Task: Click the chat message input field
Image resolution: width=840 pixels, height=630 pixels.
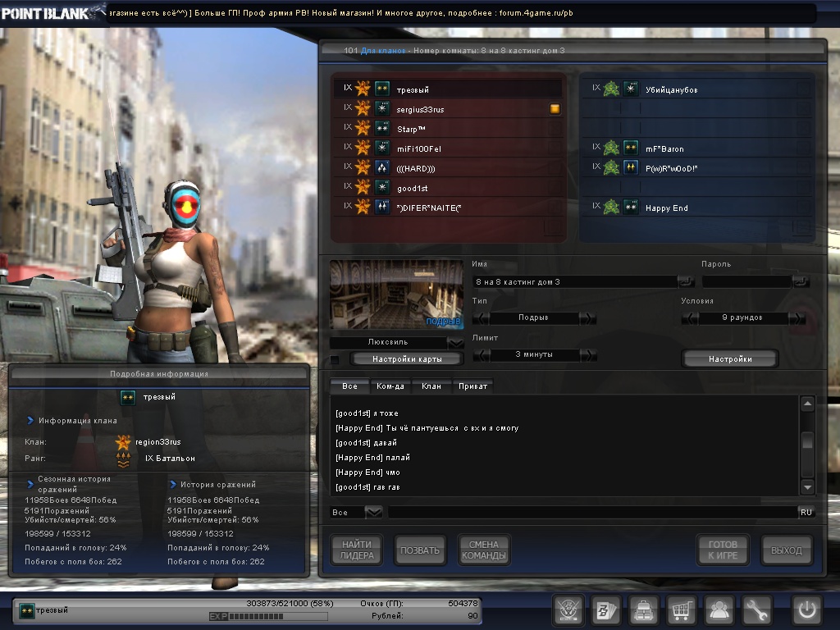Action: point(592,512)
